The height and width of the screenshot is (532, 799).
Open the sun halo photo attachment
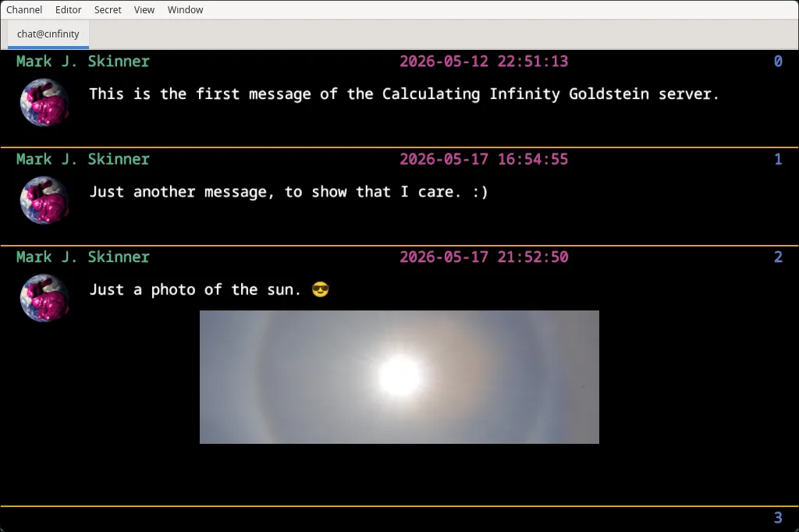pos(399,377)
